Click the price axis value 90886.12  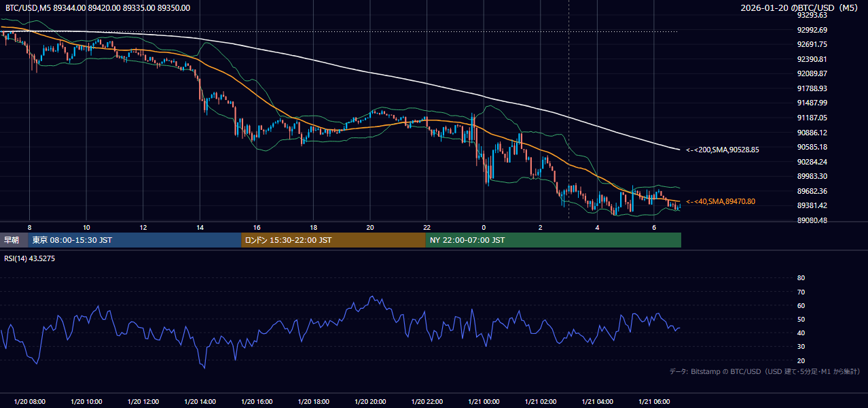(812, 133)
